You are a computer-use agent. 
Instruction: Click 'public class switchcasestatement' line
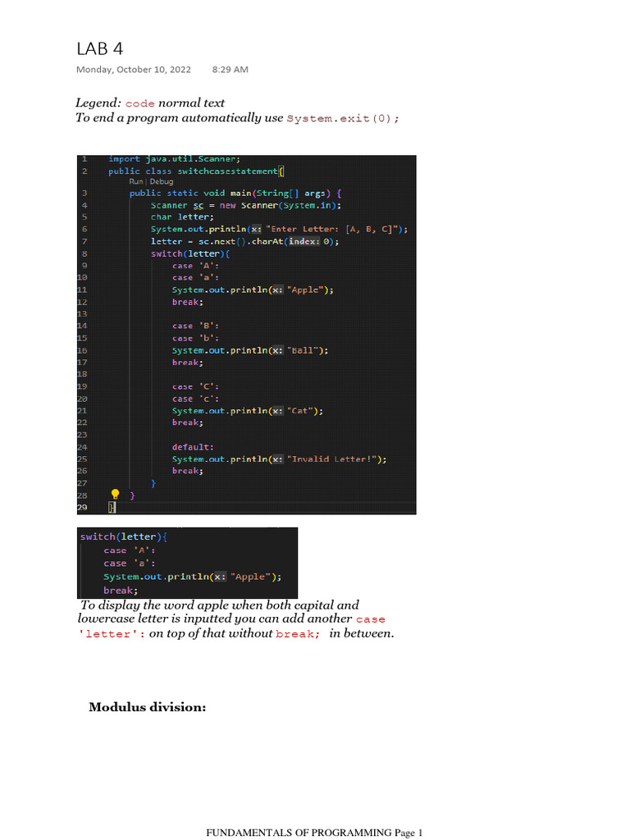click(x=196, y=171)
